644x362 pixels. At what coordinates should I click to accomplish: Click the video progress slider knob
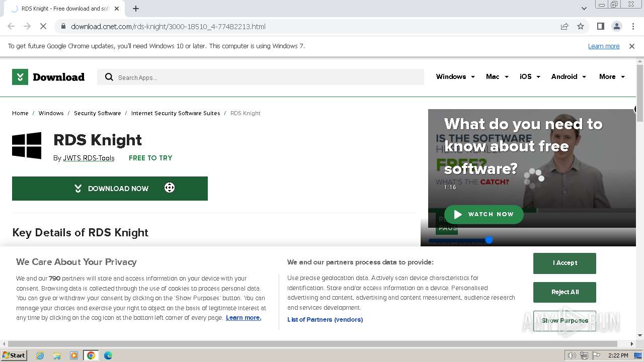(489, 240)
